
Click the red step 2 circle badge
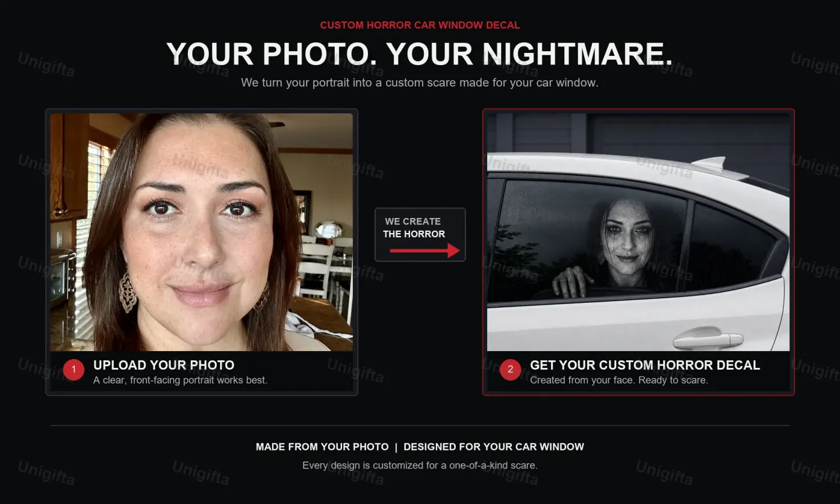510,369
